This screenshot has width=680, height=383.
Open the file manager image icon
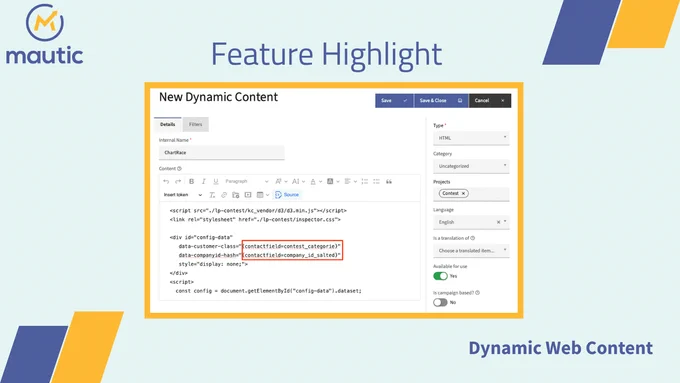pos(235,195)
